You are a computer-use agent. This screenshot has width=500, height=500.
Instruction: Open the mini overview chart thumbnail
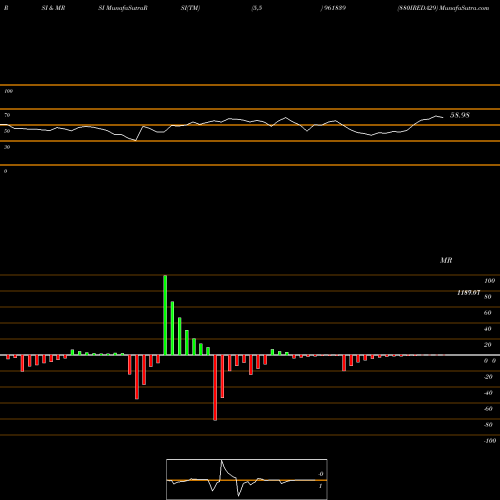click(247, 479)
